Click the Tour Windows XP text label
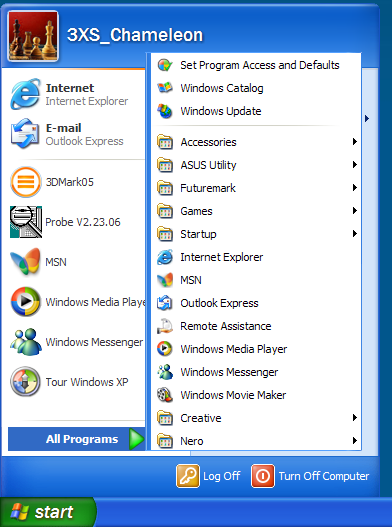 click(x=87, y=382)
